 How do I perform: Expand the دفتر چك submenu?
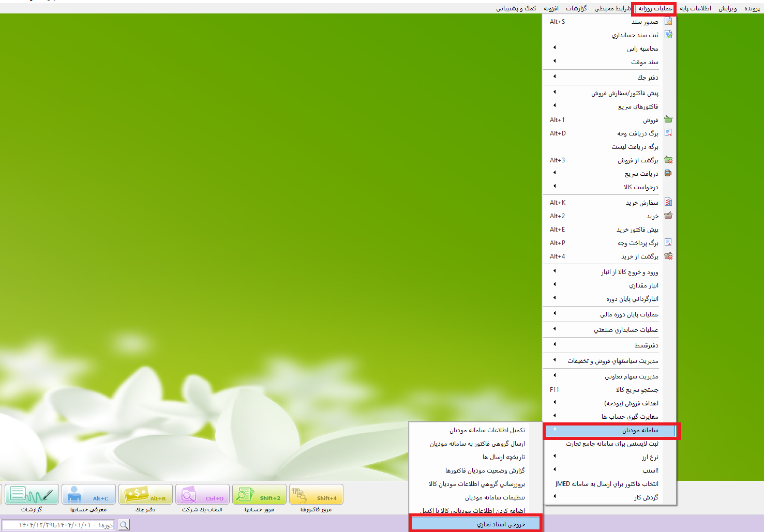(x=647, y=78)
